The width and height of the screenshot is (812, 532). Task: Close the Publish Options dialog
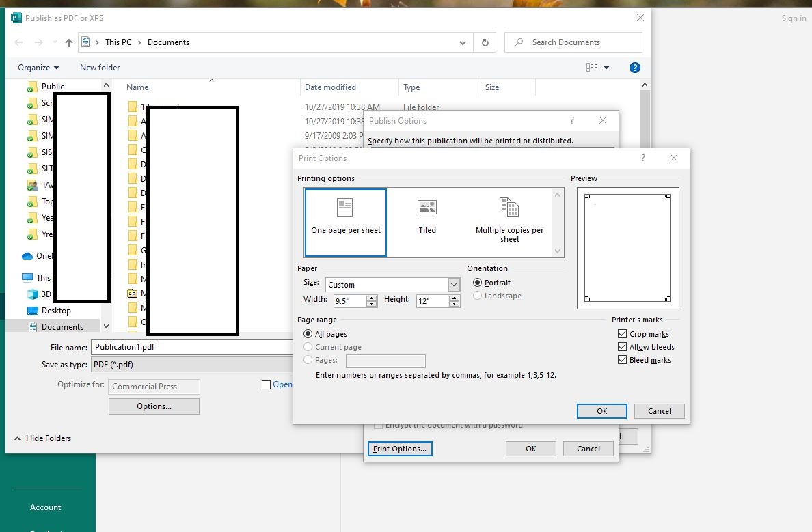click(x=603, y=120)
